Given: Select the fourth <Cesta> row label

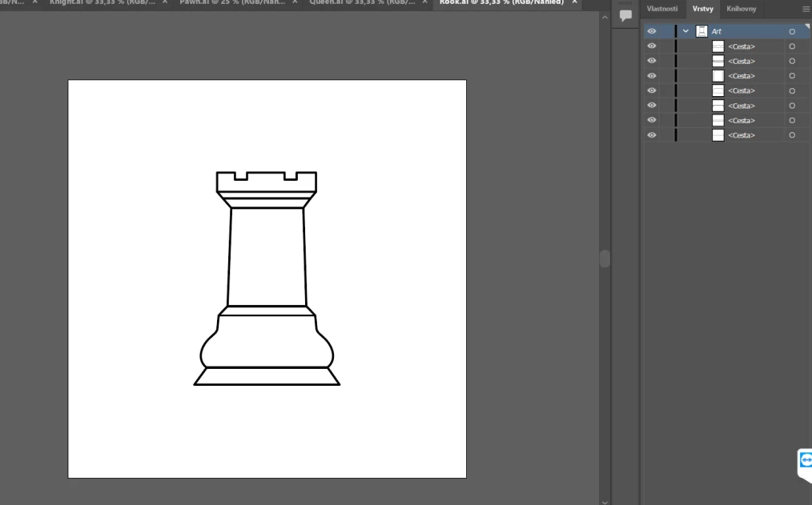Looking at the screenshot, I should 741,90.
